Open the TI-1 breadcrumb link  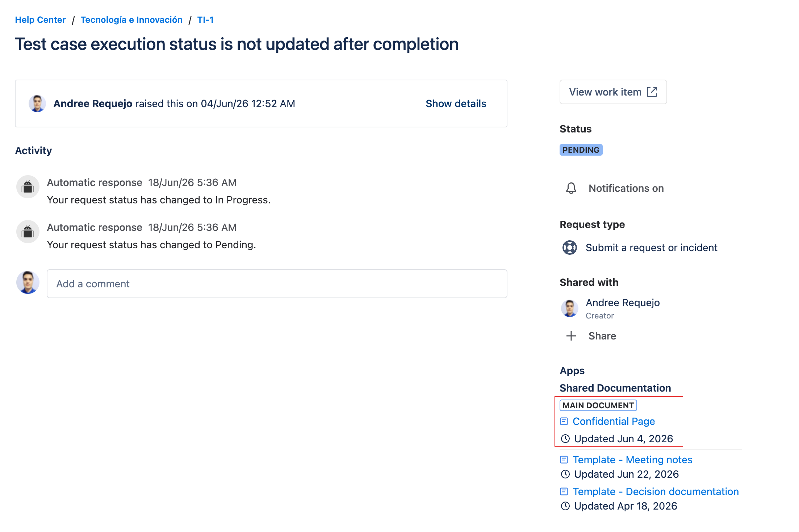205,20
